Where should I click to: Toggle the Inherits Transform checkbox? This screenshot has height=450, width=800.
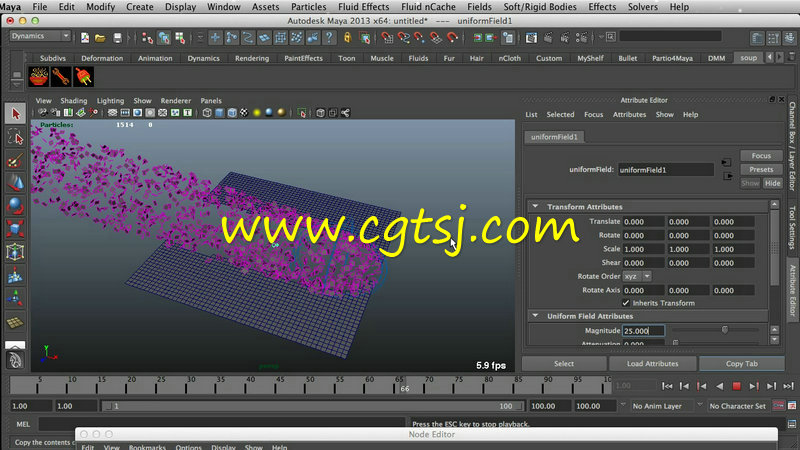[x=626, y=303]
